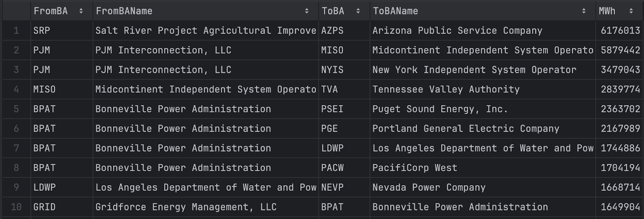Screen dimensions: 644x219
Task: Select the BPAT cell in row 10
Action: 344,207
